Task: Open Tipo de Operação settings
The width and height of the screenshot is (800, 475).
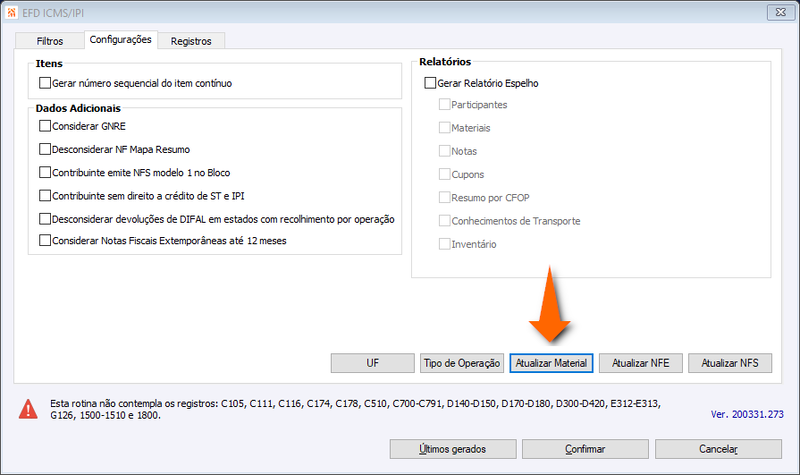Action: 462,363
